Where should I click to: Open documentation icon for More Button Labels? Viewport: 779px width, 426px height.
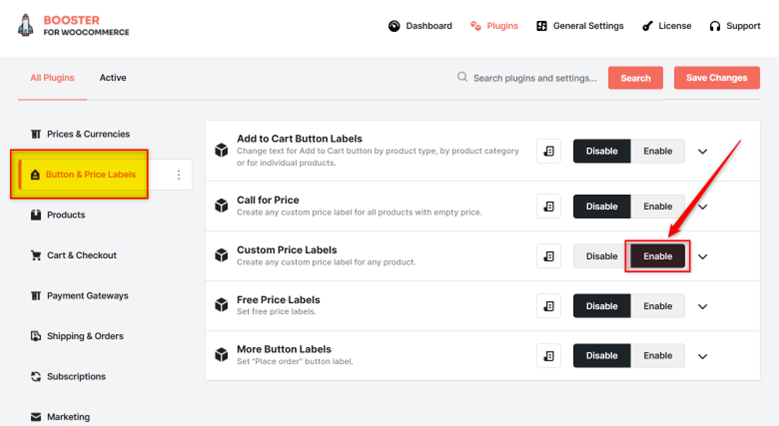click(x=548, y=355)
